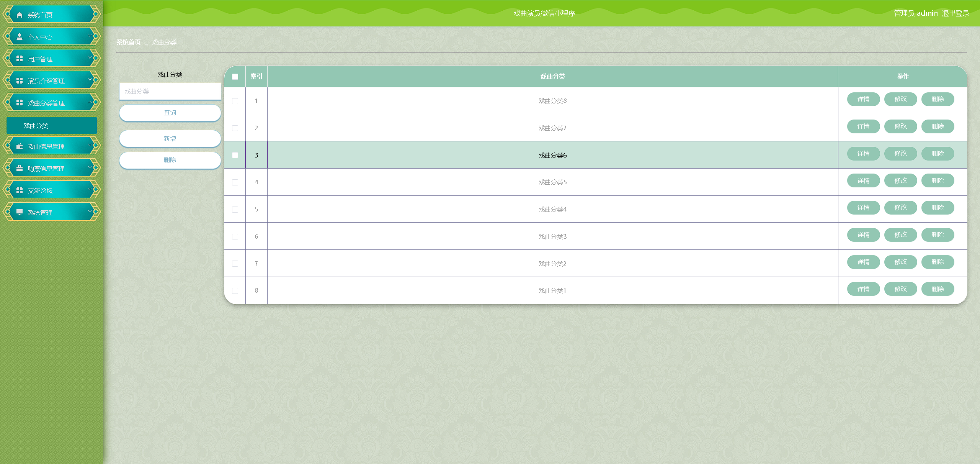980x464 pixels.
Task: Click the grid icon beside 演员介绍管理
Action: (20, 81)
